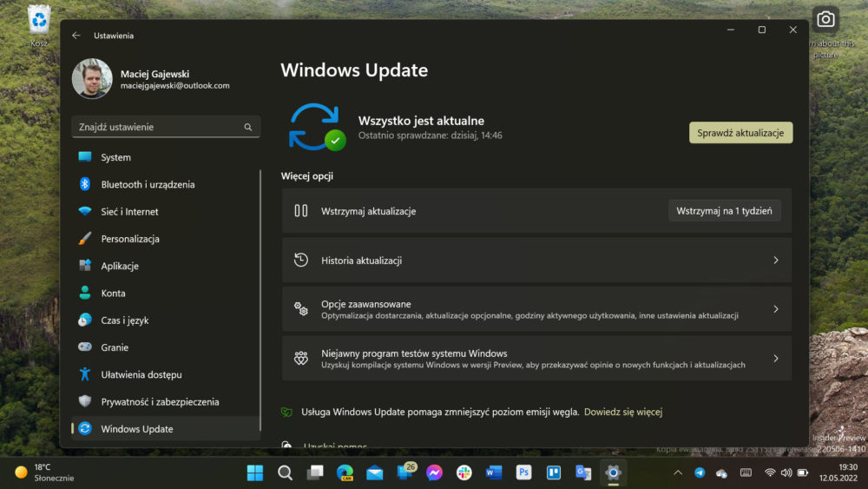Open Task View on the taskbar
Image resolution: width=868 pixels, height=489 pixels.
[x=315, y=472]
